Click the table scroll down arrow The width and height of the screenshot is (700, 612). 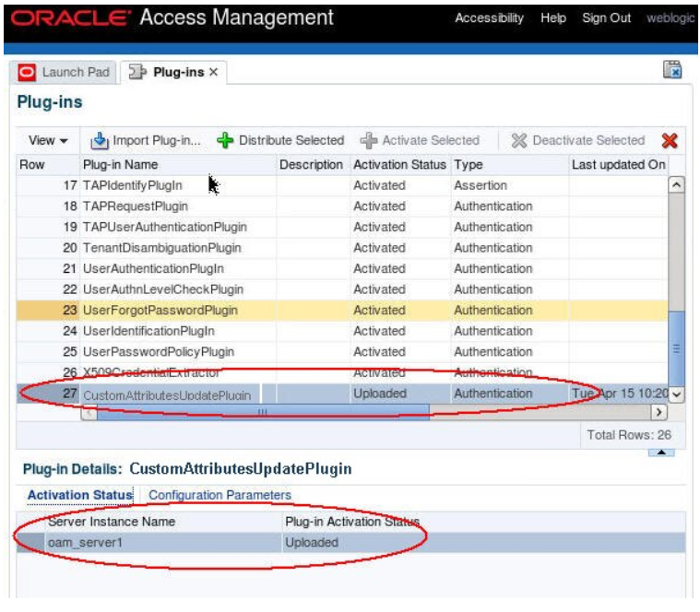676,394
